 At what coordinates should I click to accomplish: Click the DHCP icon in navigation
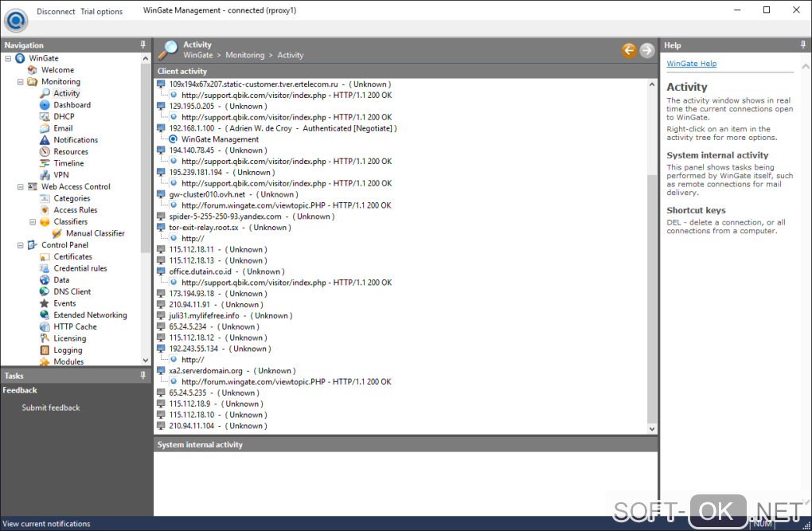45,116
